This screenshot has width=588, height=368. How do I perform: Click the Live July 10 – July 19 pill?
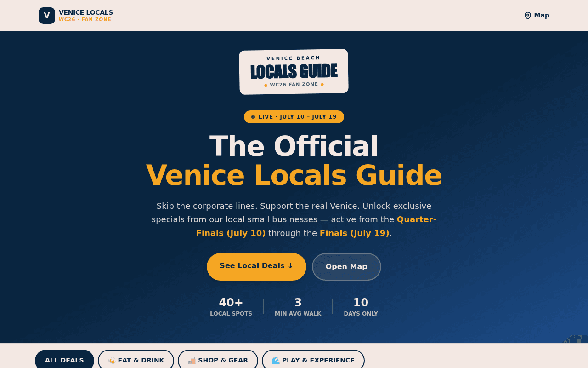[x=294, y=117]
